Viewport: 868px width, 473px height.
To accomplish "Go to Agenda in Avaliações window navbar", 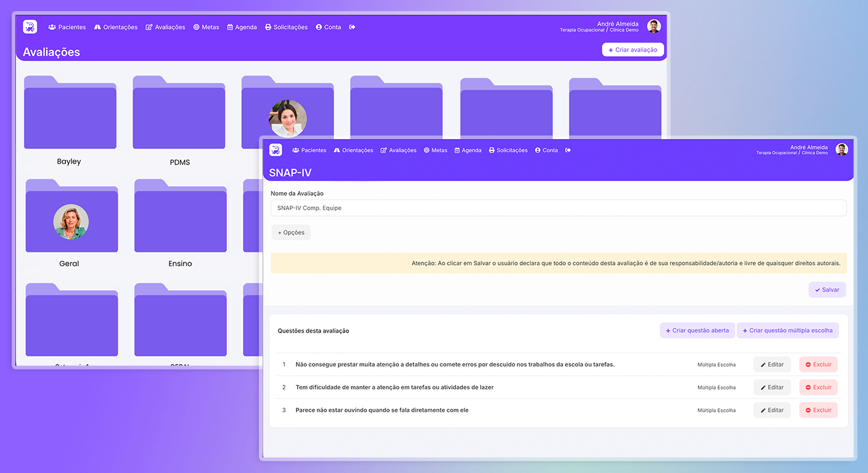I will pos(242,27).
